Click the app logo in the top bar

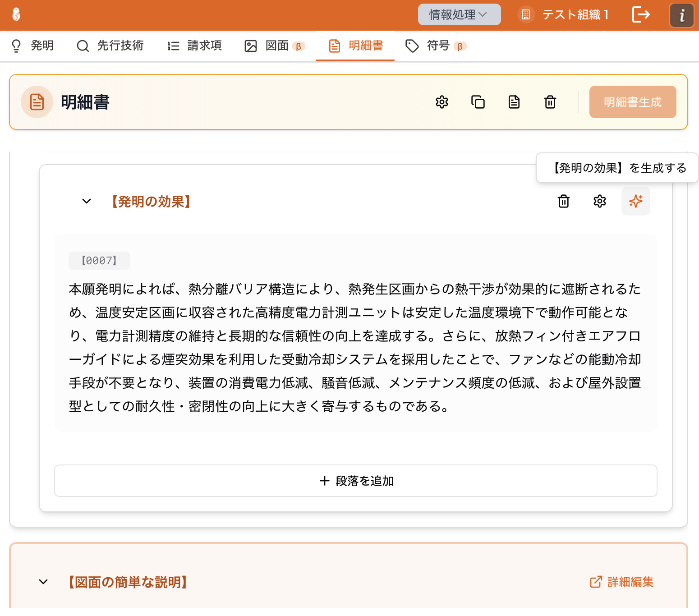(16, 15)
